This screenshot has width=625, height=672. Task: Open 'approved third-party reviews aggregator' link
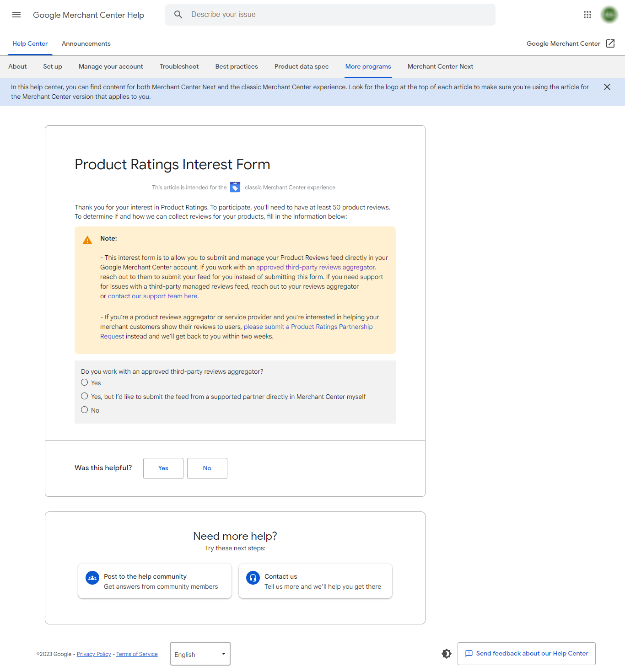pyautogui.click(x=315, y=267)
